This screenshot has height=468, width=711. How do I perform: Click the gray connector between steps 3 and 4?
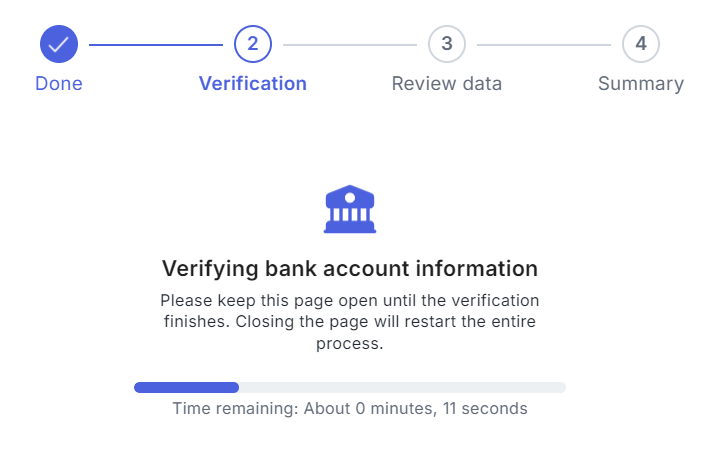[x=544, y=44]
